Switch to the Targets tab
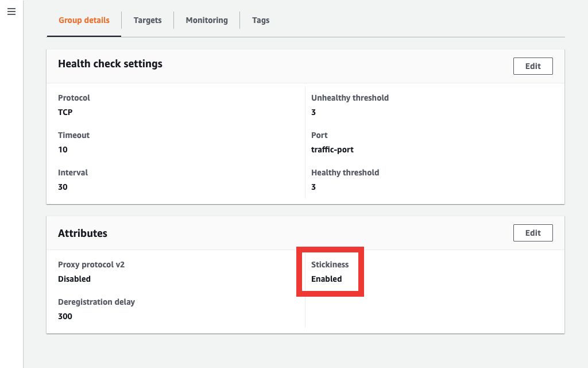The image size is (588, 368). (x=147, y=20)
